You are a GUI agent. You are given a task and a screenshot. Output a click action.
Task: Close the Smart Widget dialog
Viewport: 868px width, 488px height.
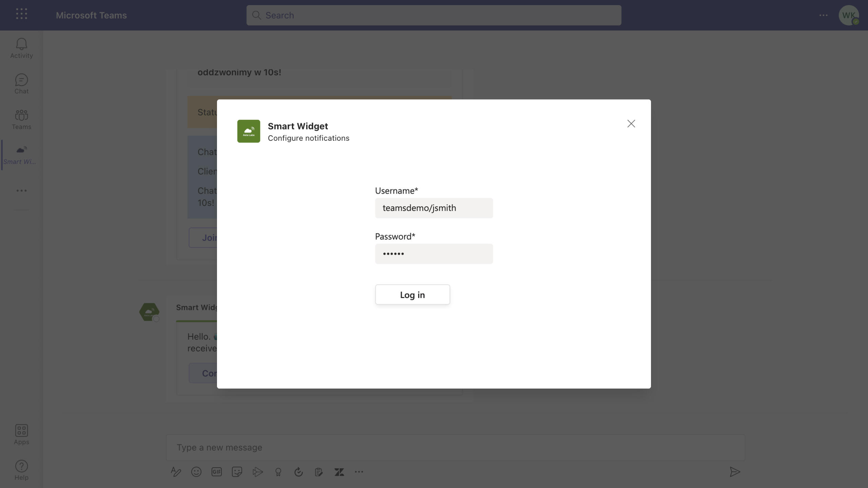[x=631, y=123]
